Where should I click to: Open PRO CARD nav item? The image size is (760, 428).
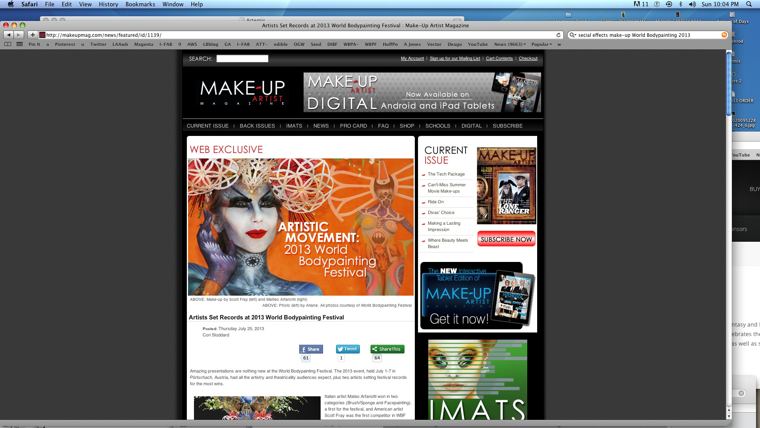(353, 126)
